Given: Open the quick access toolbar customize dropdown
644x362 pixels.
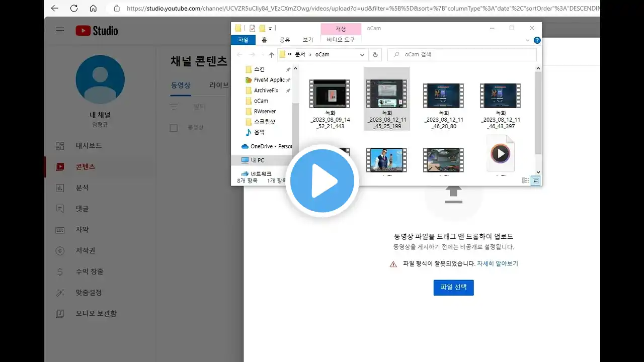Looking at the screenshot, I should pyautogui.click(x=270, y=29).
